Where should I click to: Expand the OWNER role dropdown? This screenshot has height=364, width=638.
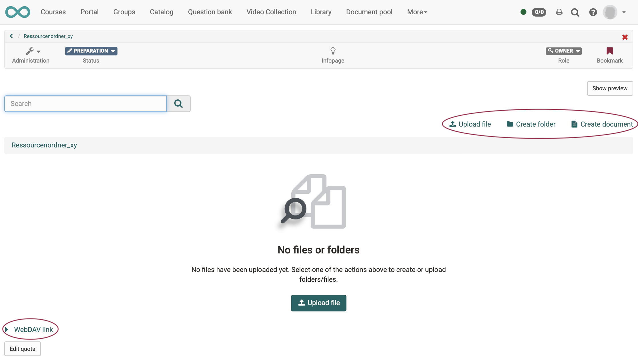pyautogui.click(x=563, y=51)
